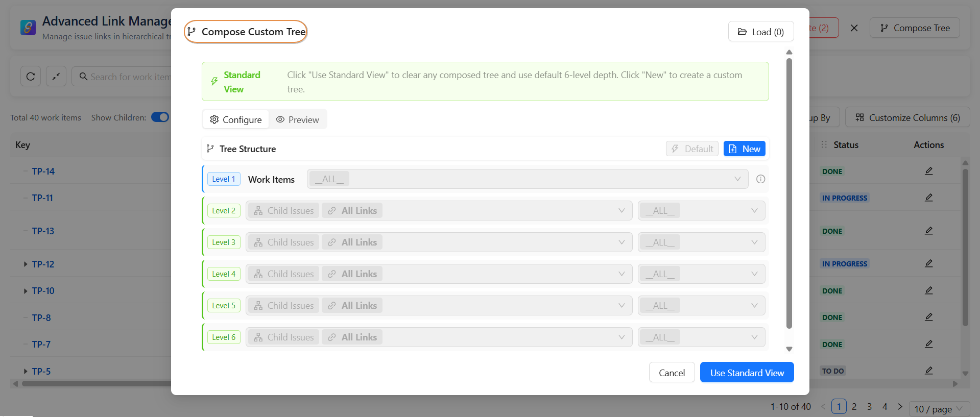
Task: Click the Status column header
Action: click(846, 145)
